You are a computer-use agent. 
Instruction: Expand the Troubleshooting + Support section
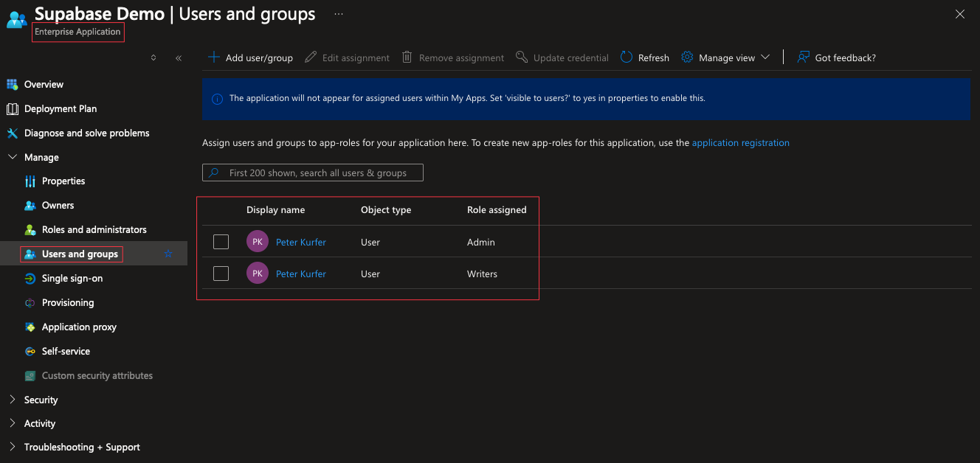click(12, 447)
